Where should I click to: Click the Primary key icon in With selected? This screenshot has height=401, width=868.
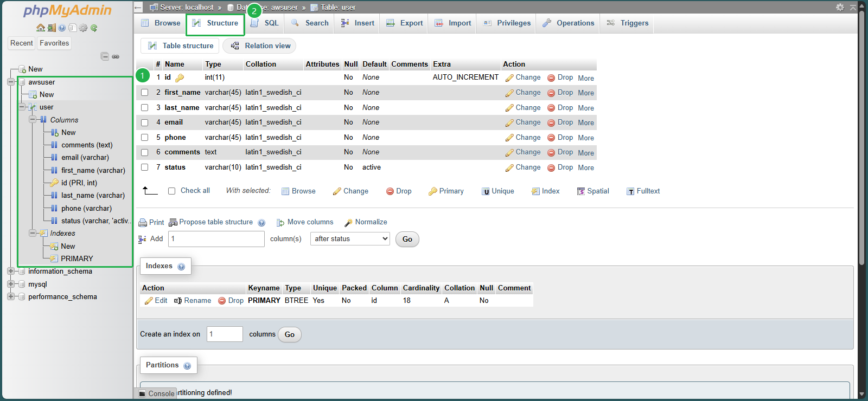click(432, 191)
